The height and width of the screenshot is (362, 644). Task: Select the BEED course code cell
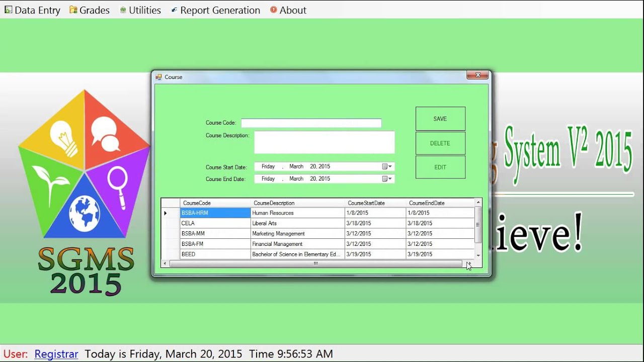(215, 254)
